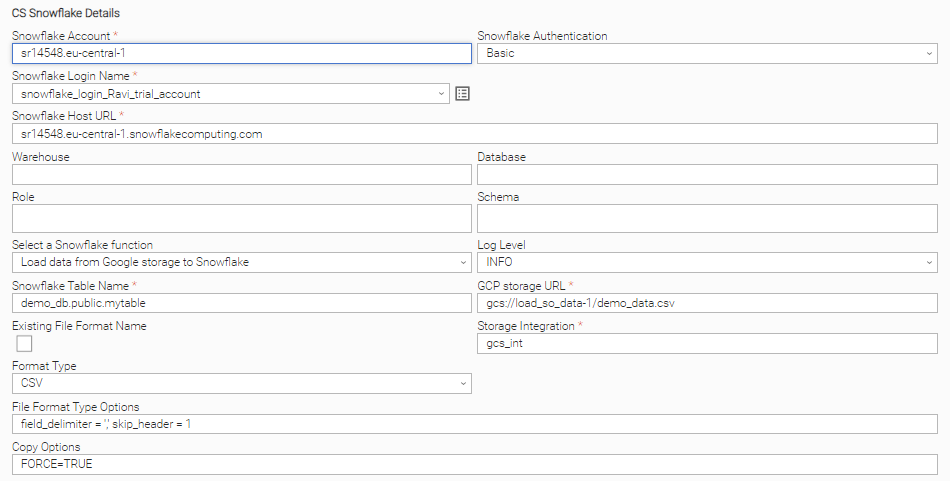This screenshot has height=481, width=950.
Task: Open the login details icon beside Login Name
Action: point(462,93)
